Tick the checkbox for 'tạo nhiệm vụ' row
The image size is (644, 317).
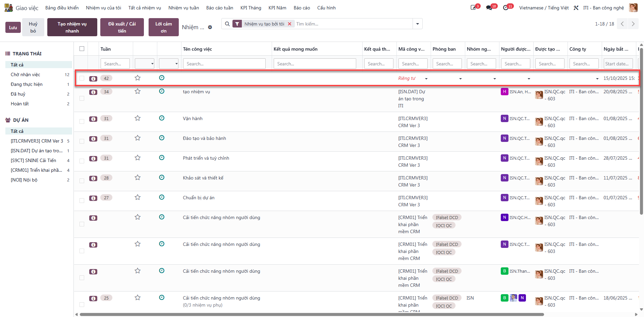82,98
